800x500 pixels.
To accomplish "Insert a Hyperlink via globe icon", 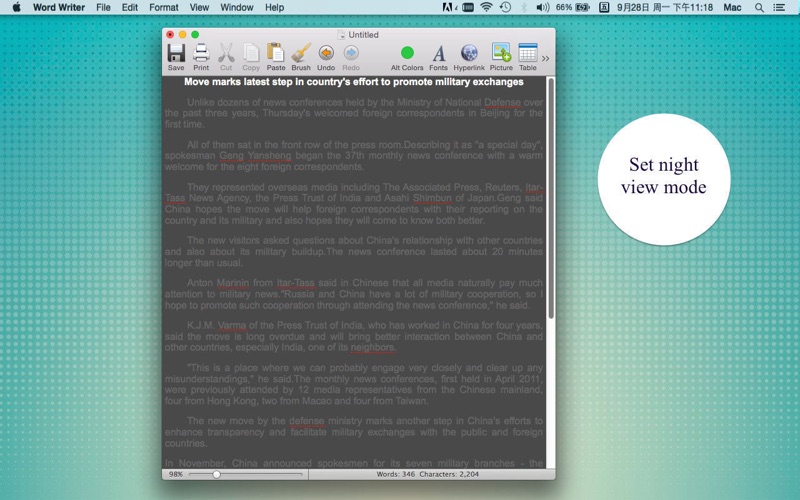I will (469, 53).
